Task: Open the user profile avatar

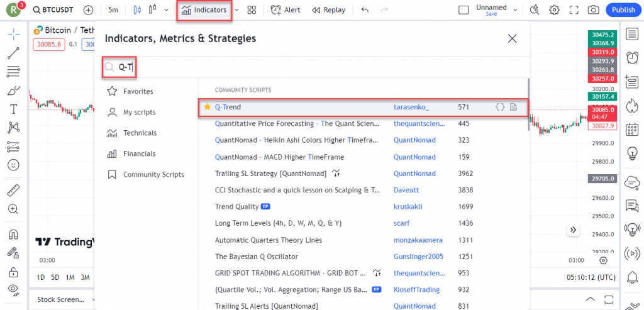Action: pos(14,10)
